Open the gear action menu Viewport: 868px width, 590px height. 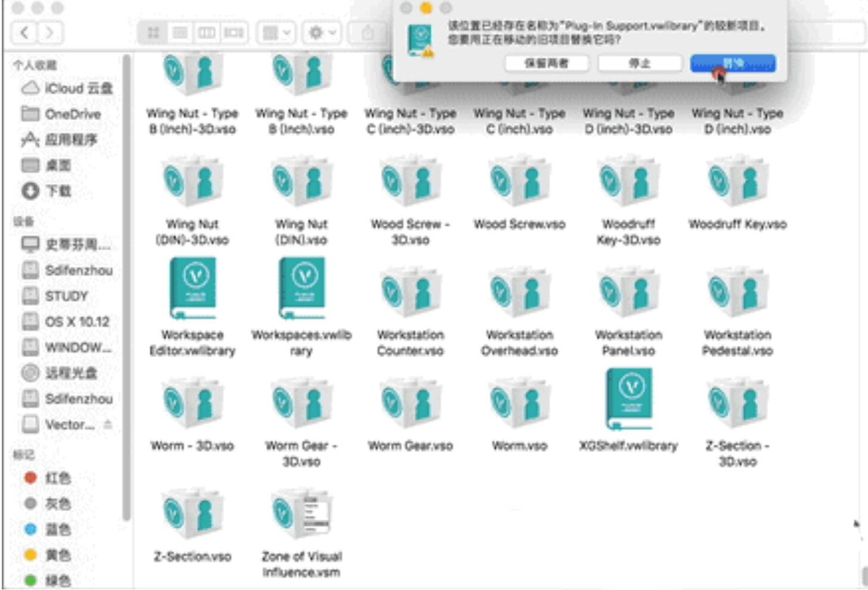click(x=322, y=33)
